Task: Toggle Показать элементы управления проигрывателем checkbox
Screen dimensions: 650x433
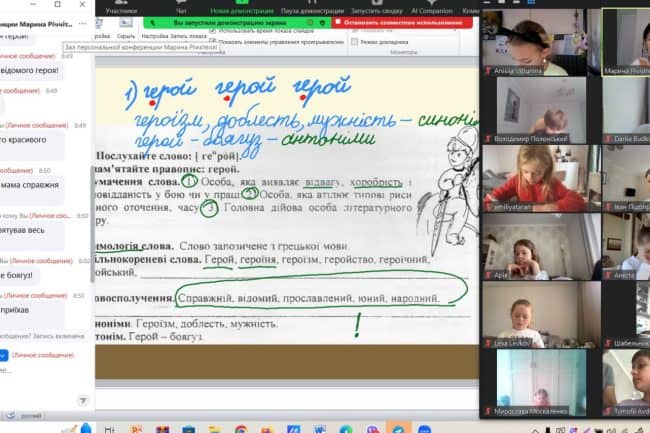Action: [213, 43]
